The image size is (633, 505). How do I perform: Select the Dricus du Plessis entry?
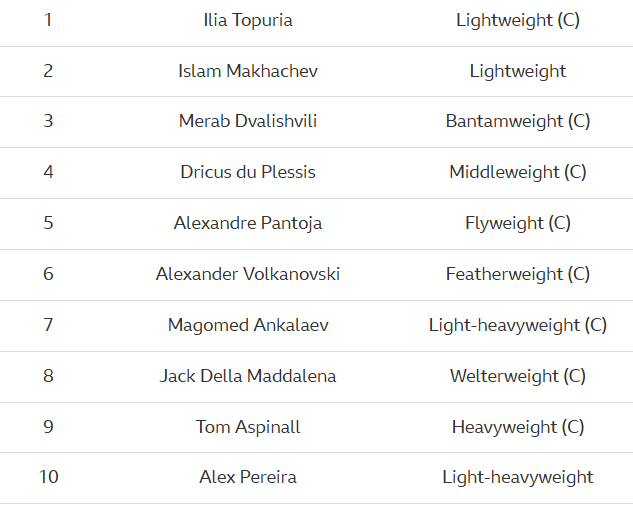pos(248,172)
